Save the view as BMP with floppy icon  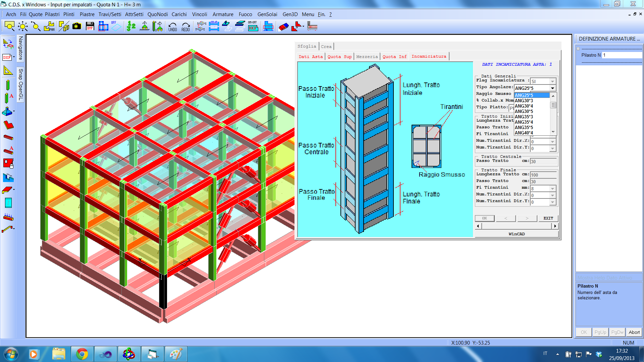pos(90,26)
